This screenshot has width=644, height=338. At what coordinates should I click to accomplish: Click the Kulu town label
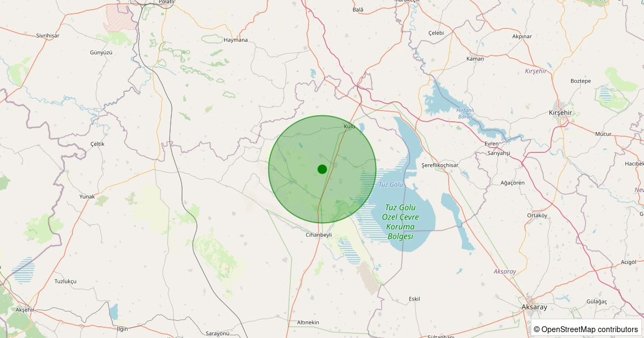349,127
